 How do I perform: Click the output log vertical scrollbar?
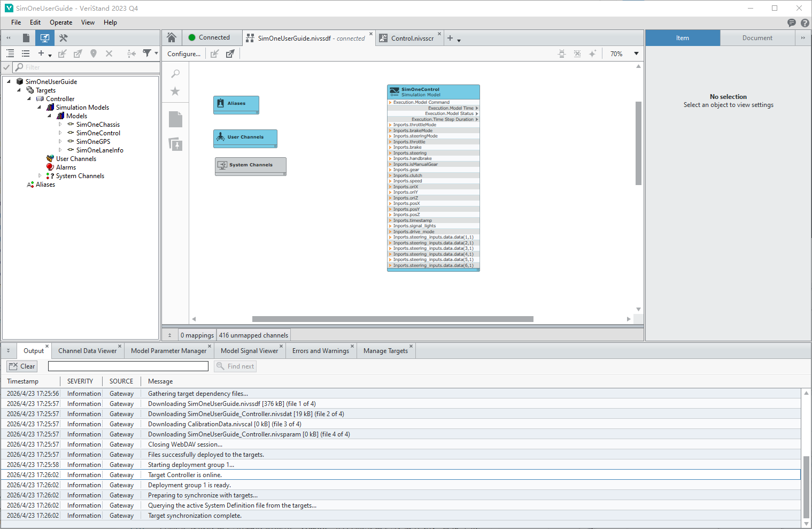(x=806, y=487)
